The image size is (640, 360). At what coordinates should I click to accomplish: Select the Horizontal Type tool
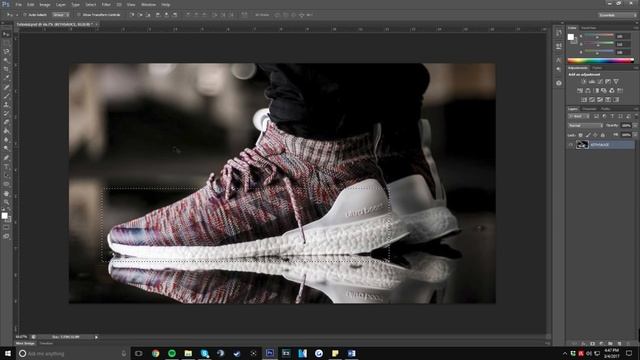[x=6, y=167]
